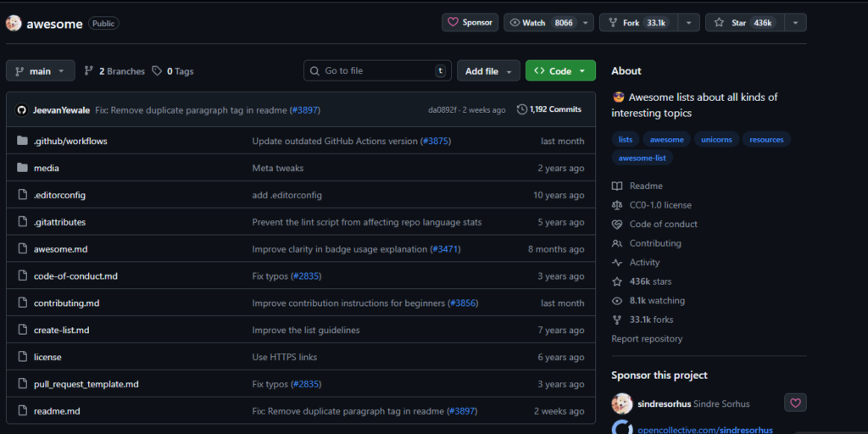
Task: Click the branches icon beside 2 Branches
Action: (89, 71)
